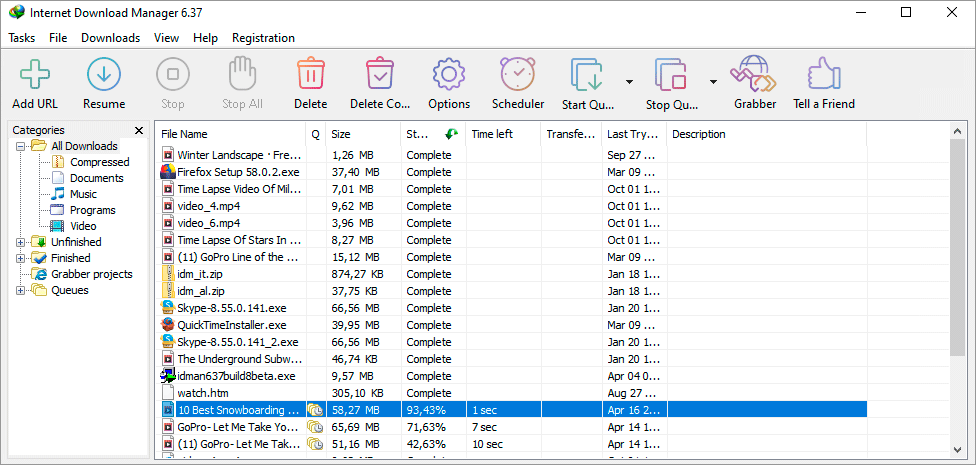
Task: Open the Start Queue dropdown arrow
Action: 629,82
